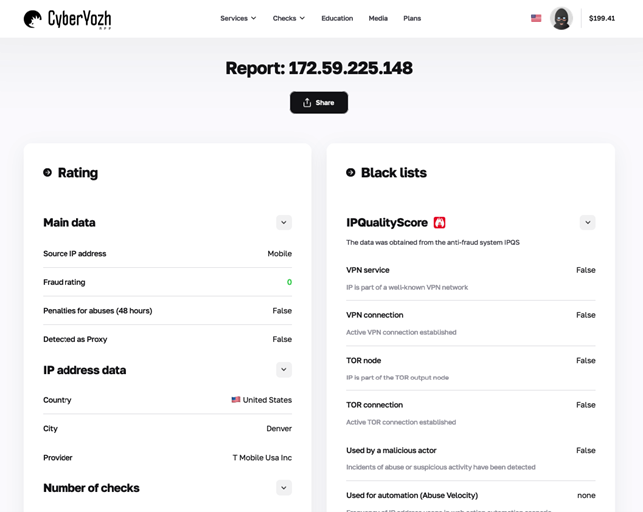Click the United States flag in Country row
643x512 pixels.
[x=236, y=400]
